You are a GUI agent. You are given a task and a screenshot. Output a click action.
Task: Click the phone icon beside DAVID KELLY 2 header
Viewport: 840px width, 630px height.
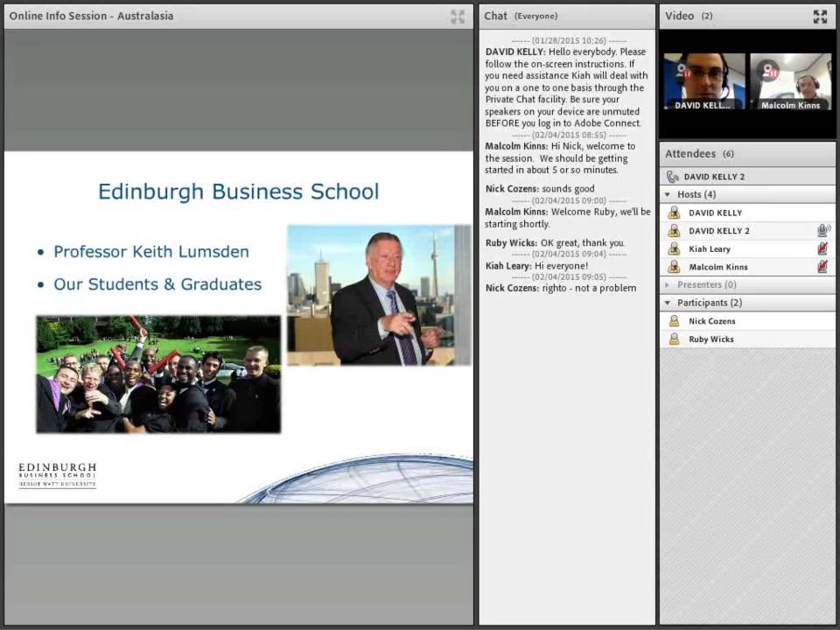[x=672, y=176]
